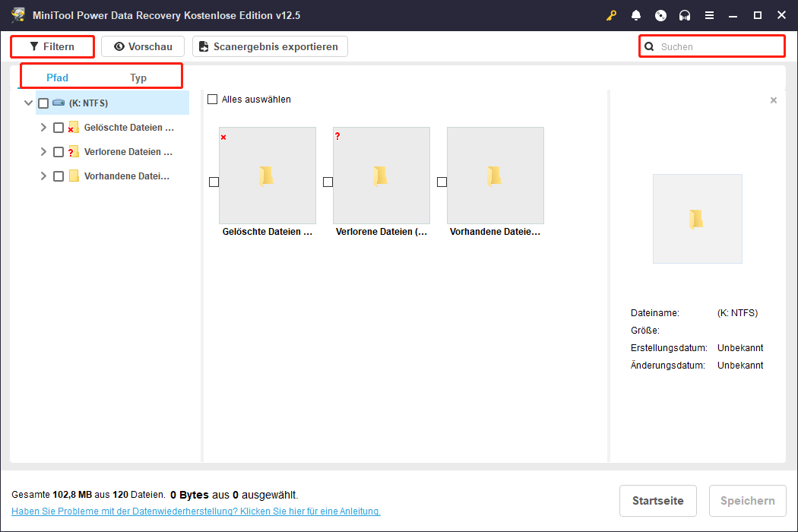Screen dimensions: 798x532
Task: Check Vorhandene Dateien checkbox in tree
Action: point(59,176)
